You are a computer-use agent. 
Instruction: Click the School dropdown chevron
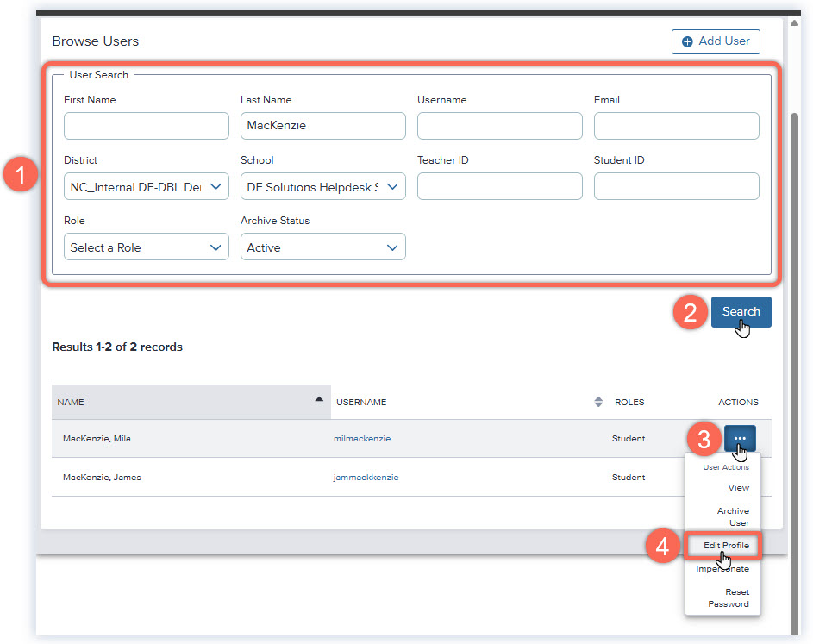point(393,186)
